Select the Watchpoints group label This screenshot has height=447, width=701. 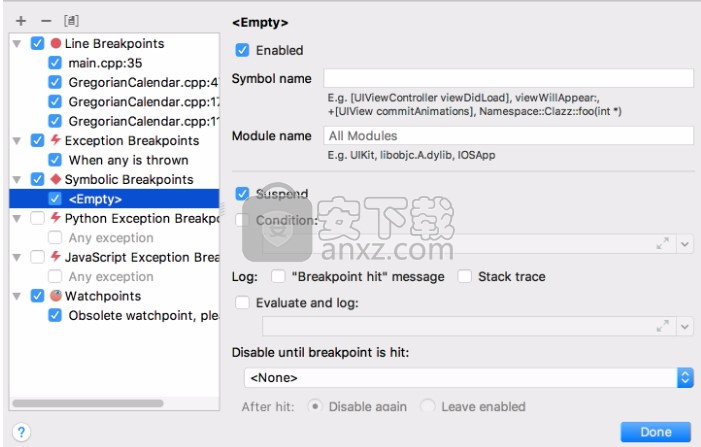[103, 296]
